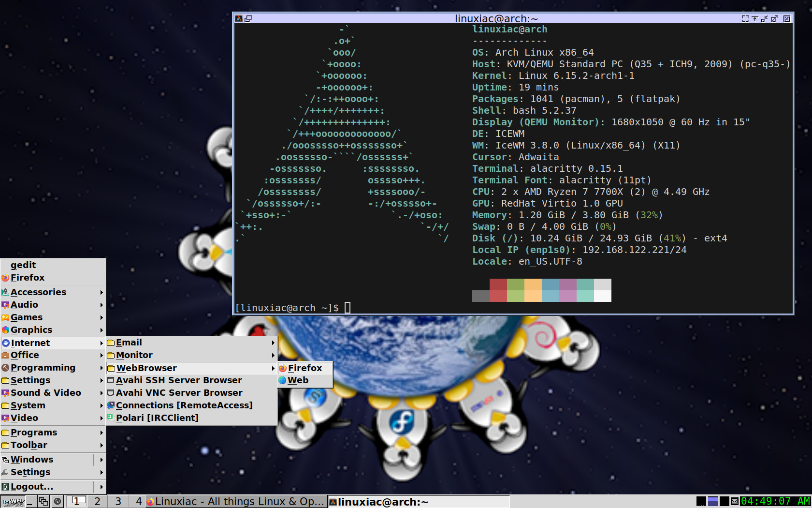This screenshot has height=508, width=812.
Task: Open the System menu category
Action: [53, 405]
